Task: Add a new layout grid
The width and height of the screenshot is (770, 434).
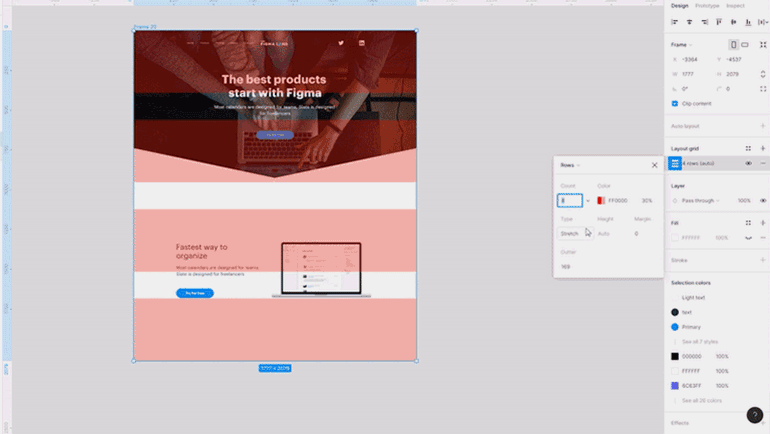Action: pyautogui.click(x=763, y=148)
